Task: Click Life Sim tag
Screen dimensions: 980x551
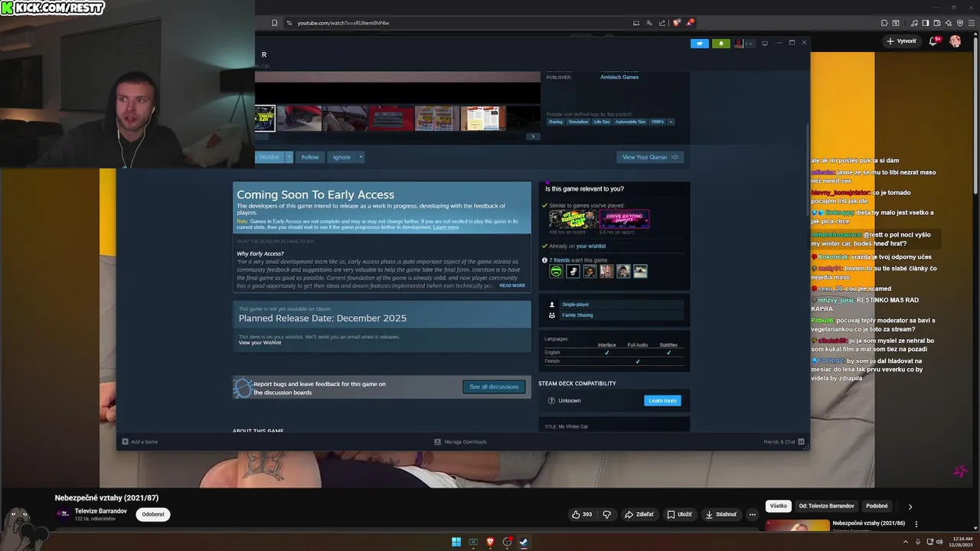Action: 602,122
